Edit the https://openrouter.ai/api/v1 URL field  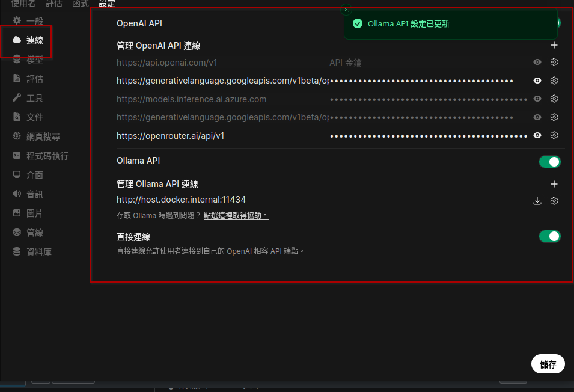pyautogui.click(x=222, y=136)
